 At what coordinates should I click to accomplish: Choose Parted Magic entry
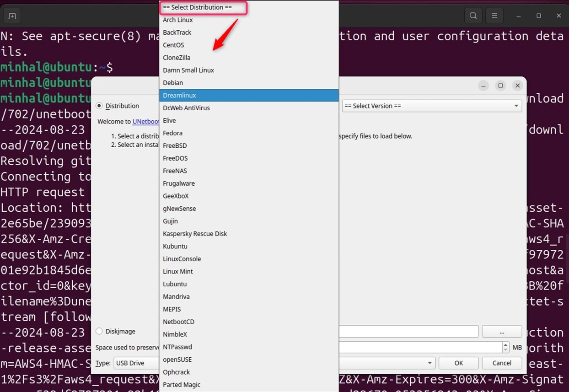(249, 385)
